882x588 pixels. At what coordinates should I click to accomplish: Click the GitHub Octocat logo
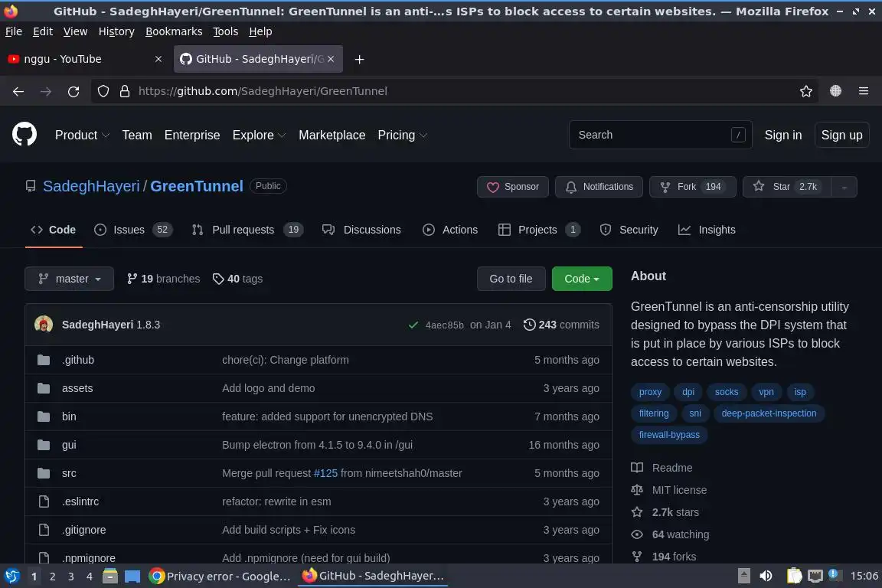point(24,135)
